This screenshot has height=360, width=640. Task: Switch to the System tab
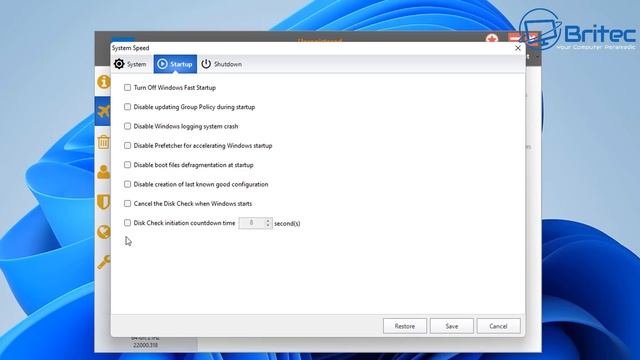click(x=130, y=64)
